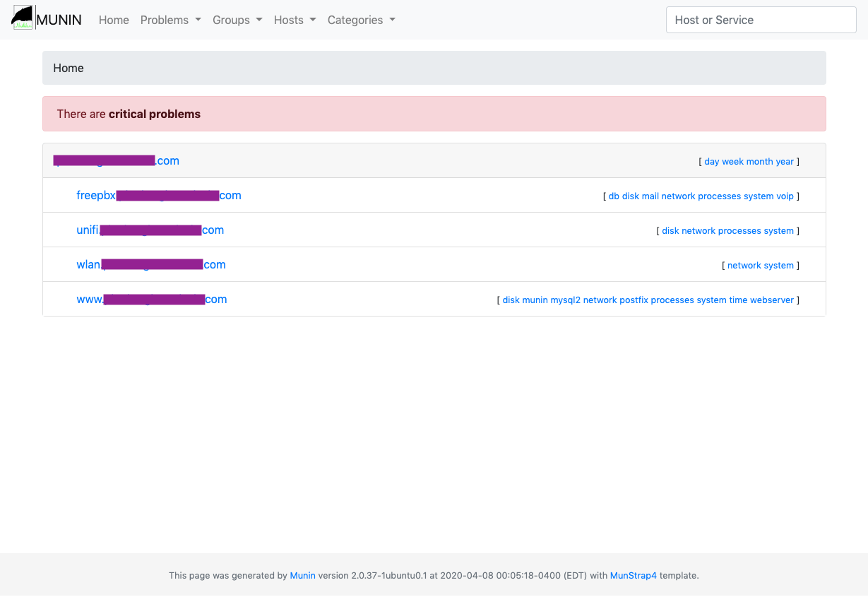Screen dimensions: 868x597
Task: Open webserver category for www host
Action: click(772, 300)
